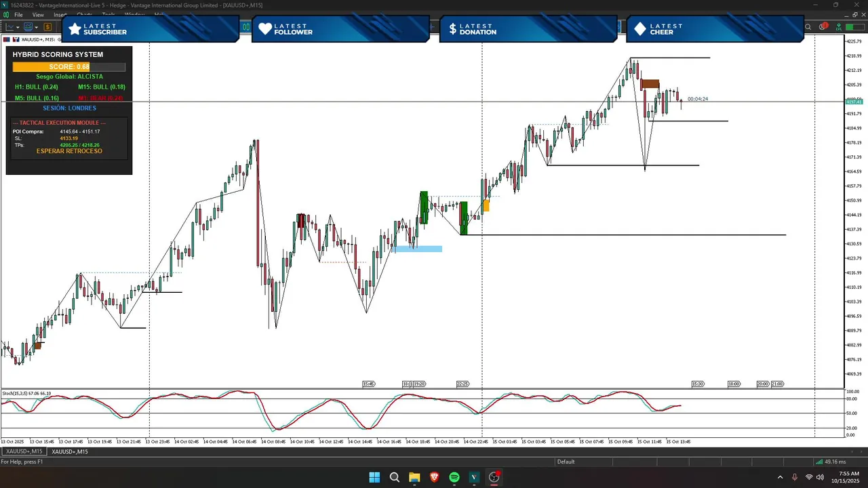Click the 15:45 time marker above the indicator
This screenshot has height=488, width=868.
coord(369,384)
